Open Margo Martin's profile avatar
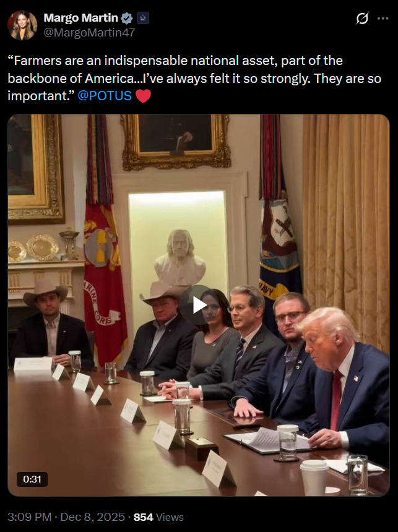 pyautogui.click(x=22, y=25)
